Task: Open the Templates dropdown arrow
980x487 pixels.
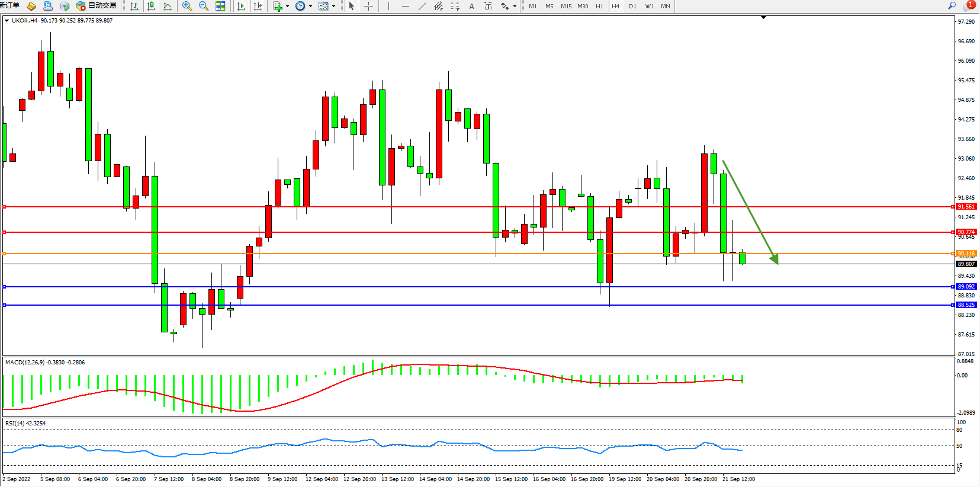Action: (333, 7)
